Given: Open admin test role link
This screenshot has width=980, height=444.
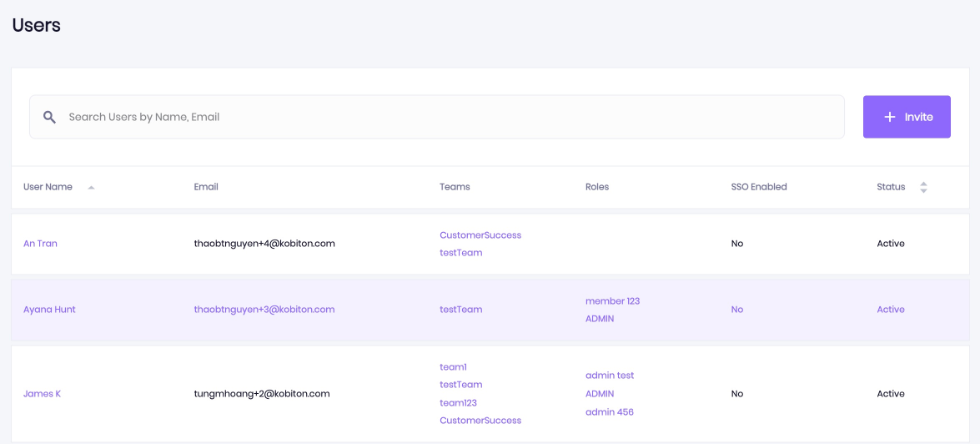Looking at the screenshot, I should click(x=610, y=376).
